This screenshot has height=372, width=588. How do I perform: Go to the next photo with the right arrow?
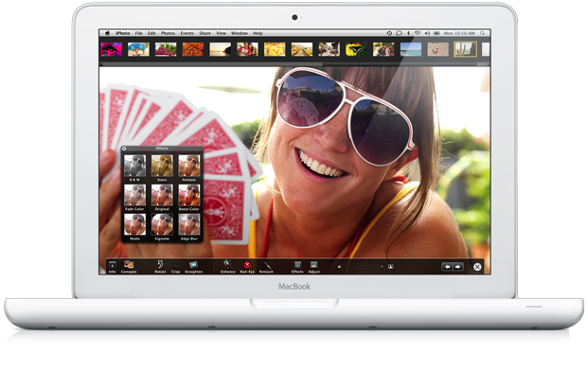pyautogui.click(x=458, y=267)
